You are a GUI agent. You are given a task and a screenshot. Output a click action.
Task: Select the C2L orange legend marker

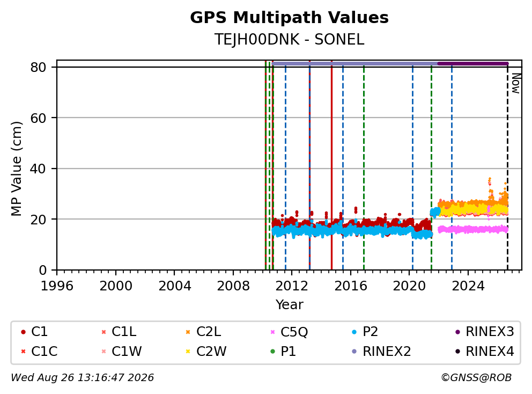click(x=188, y=332)
